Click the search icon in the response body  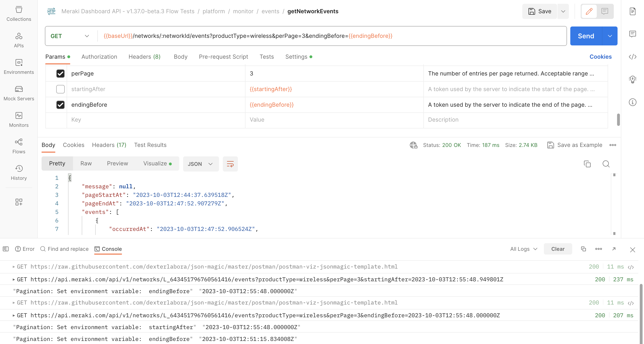click(606, 164)
